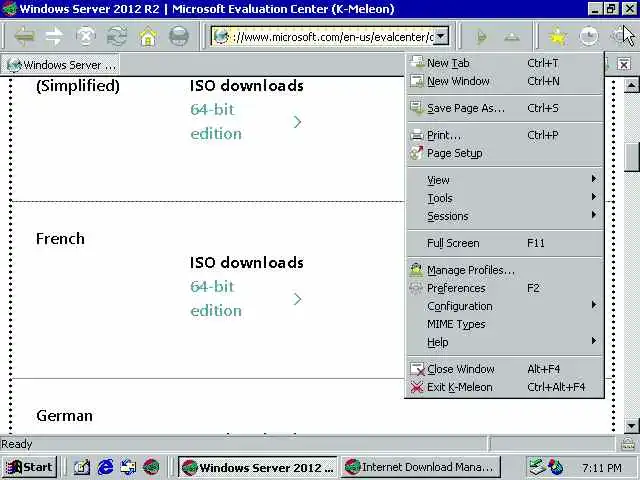Open the bookmarks star icon
This screenshot has width=640, height=480.
tap(558, 37)
